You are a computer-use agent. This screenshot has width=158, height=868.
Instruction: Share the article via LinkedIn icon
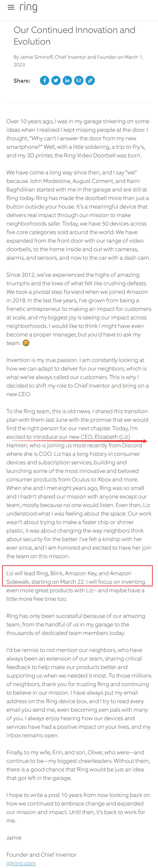tap(67, 81)
